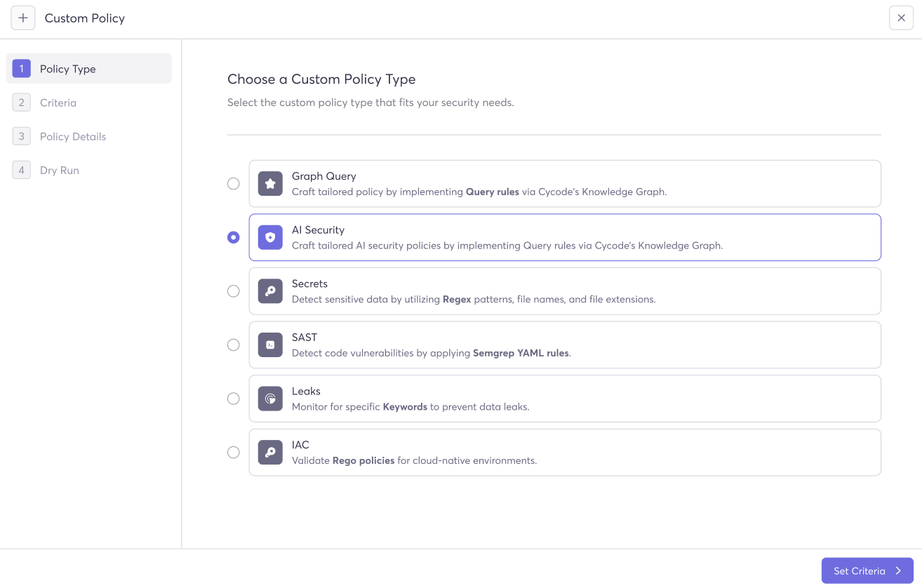Click the Secrets key icon
This screenshot has height=588, width=922.
(x=270, y=290)
